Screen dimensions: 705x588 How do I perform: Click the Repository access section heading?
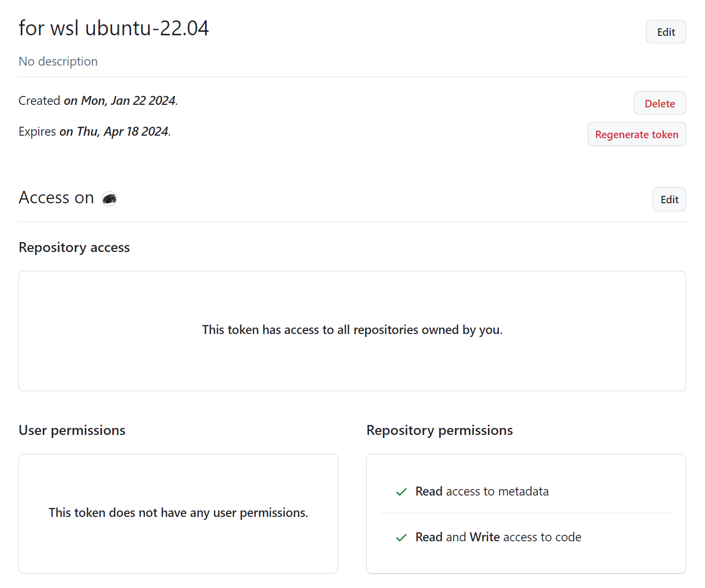[x=74, y=247]
